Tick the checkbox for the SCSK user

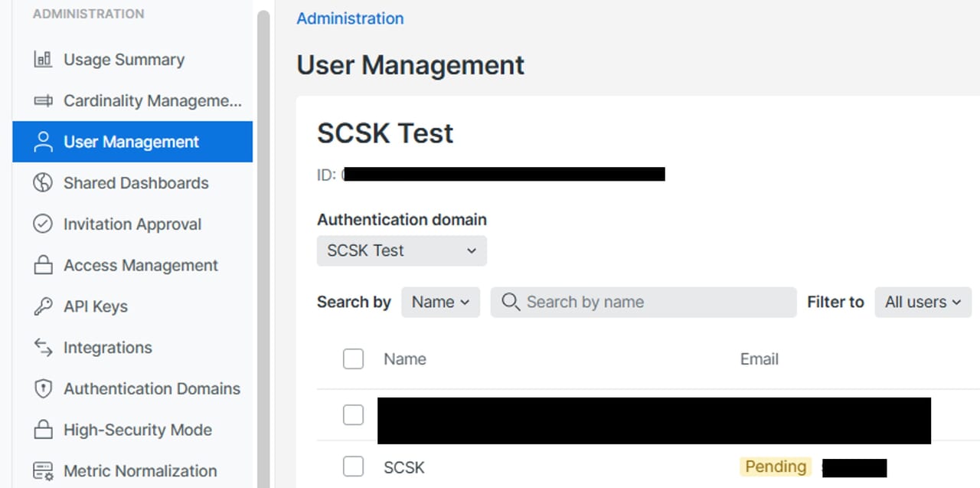click(x=353, y=467)
